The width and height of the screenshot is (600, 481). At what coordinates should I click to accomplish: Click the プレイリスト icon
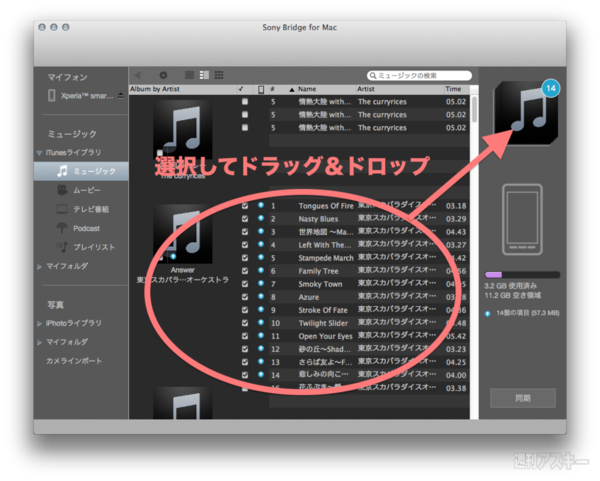(62, 247)
